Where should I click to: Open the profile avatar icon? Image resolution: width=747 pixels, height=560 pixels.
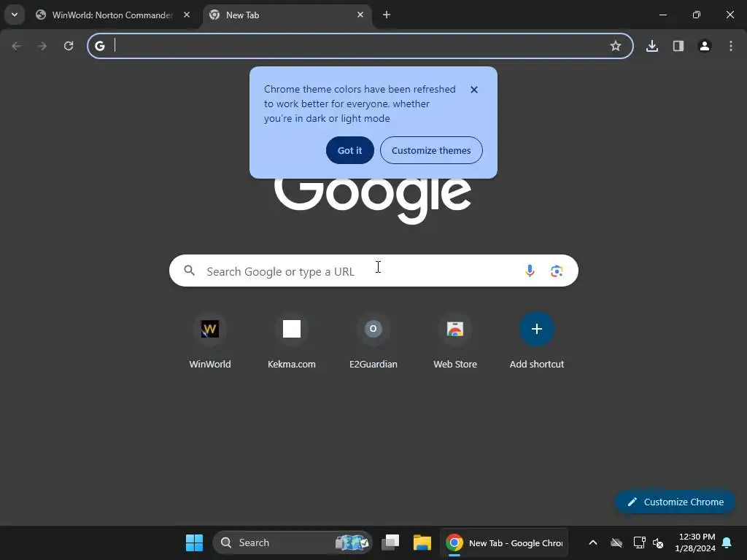(705, 46)
